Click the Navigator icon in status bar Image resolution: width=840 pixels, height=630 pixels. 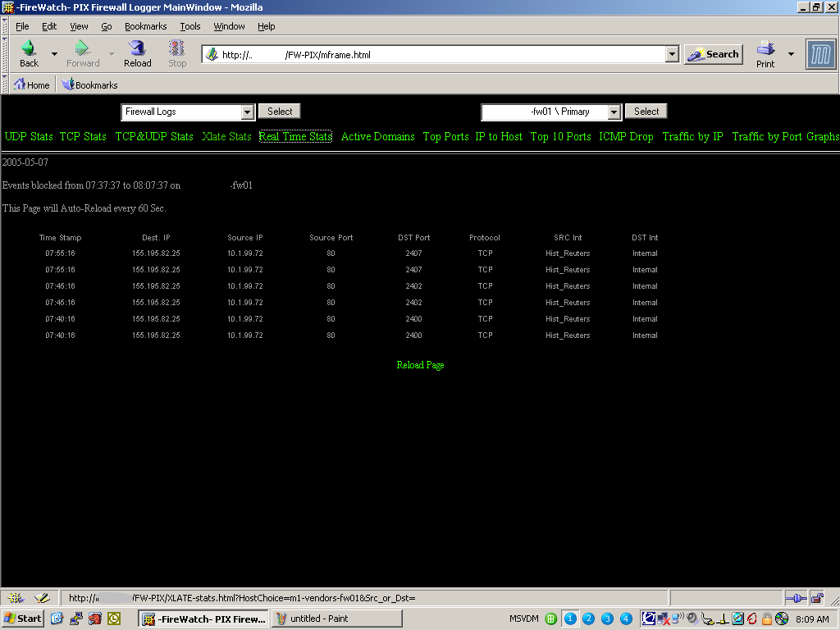tap(16, 598)
